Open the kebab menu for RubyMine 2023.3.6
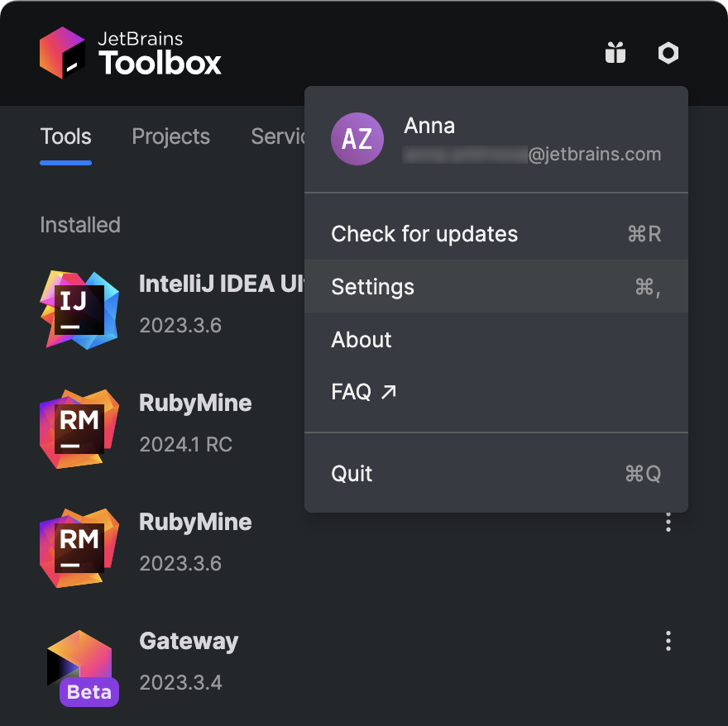 [668, 522]
